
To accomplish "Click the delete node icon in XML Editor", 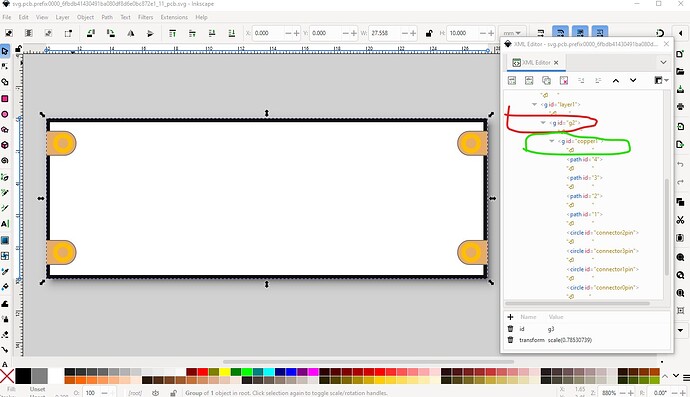I will click(x=564, y=80).
